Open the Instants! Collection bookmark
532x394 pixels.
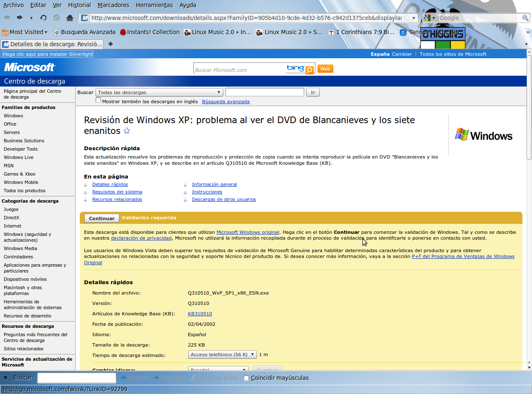pos(150,32)
